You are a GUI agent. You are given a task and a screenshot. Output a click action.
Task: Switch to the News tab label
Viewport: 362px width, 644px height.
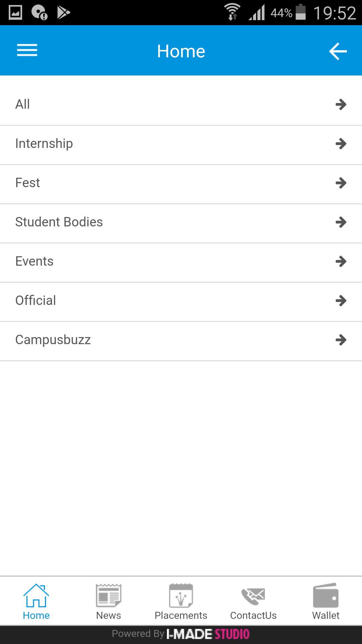pyautogui.click(x=109, y=616)
